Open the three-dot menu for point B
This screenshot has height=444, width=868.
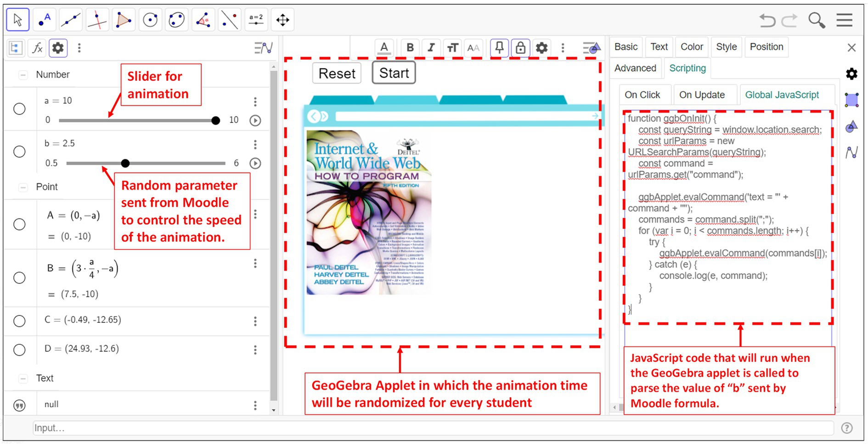click(255, 264)
